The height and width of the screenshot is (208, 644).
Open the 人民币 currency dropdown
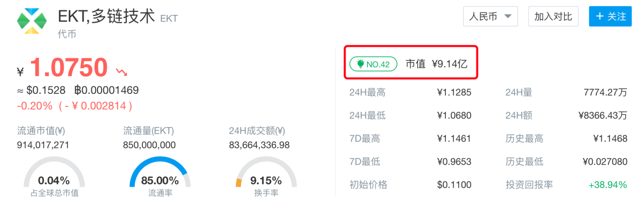pos(491,16)
